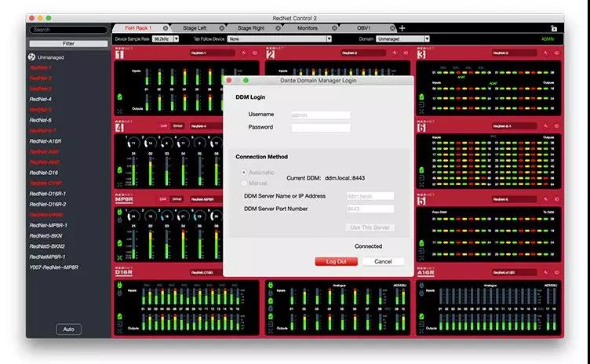Viewport: 590px width, 364px height.
Task: Click the RedNet-1 device name field
Action: click(212, 53)
